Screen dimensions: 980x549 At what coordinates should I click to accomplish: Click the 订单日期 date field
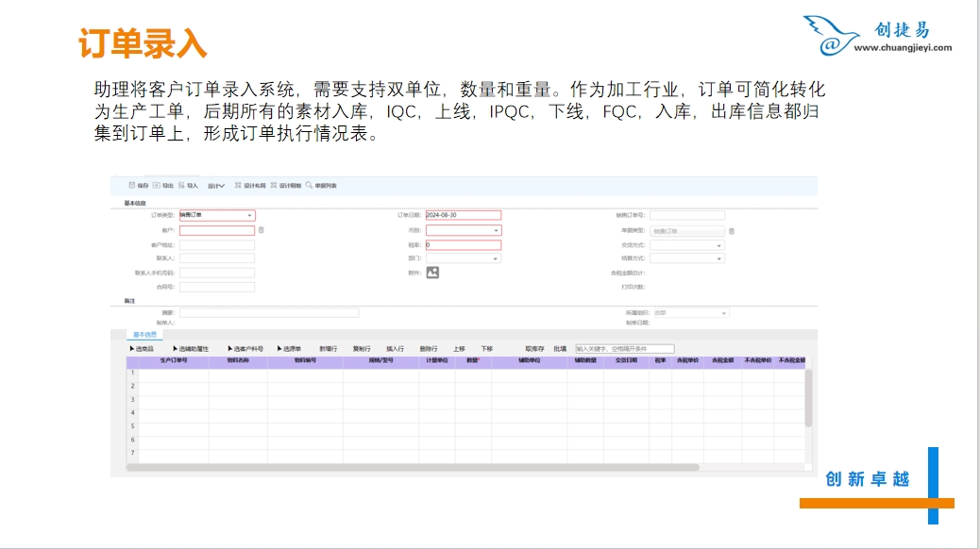coord(463,216)
